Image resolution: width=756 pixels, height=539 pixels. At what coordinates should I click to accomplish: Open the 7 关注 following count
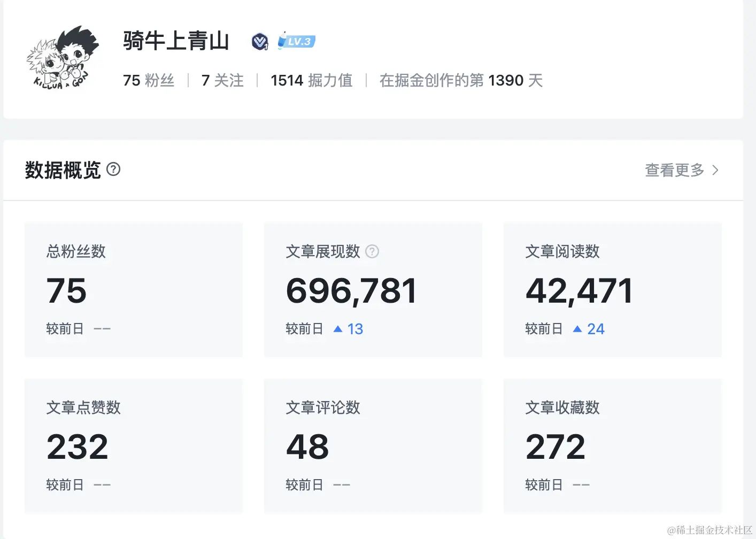[222, 80]
